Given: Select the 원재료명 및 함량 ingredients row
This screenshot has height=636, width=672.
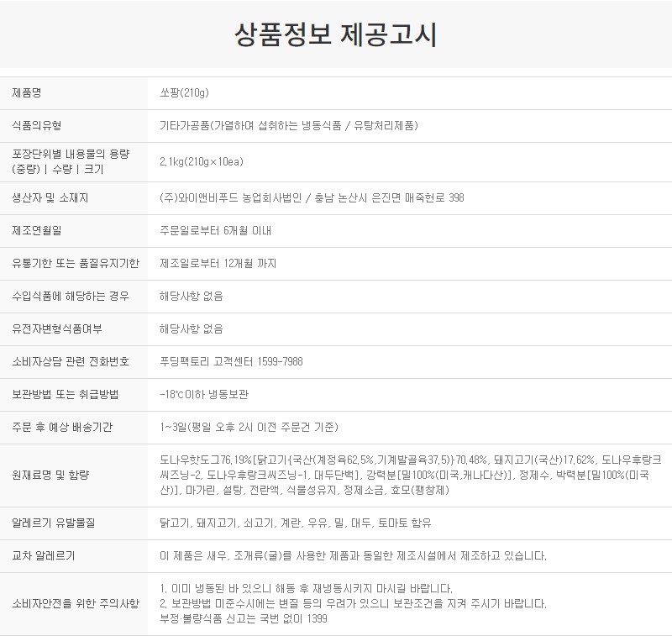Looking at the screenshot, I should (50, 475).
